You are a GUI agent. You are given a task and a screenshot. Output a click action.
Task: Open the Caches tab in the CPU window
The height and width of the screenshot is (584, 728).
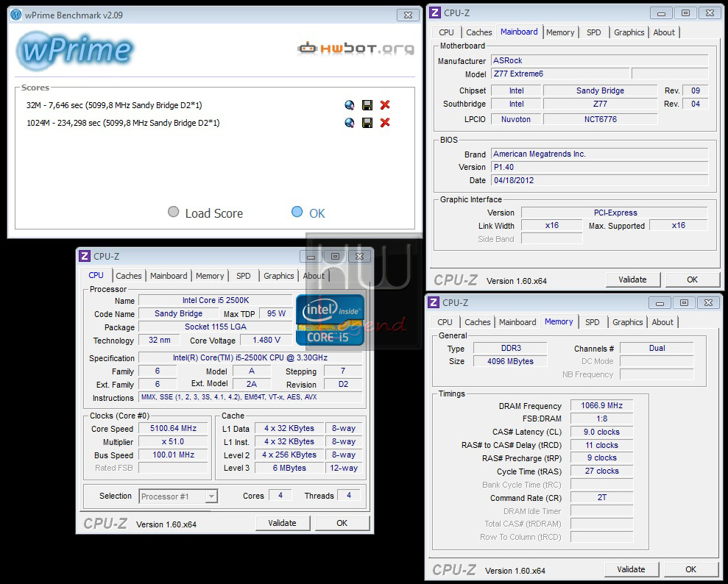(129, 276)
